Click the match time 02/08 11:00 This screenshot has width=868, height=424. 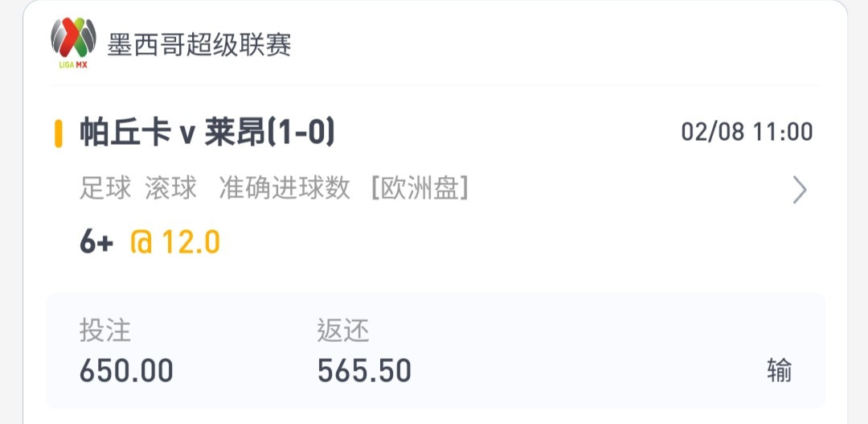(747, 133)
